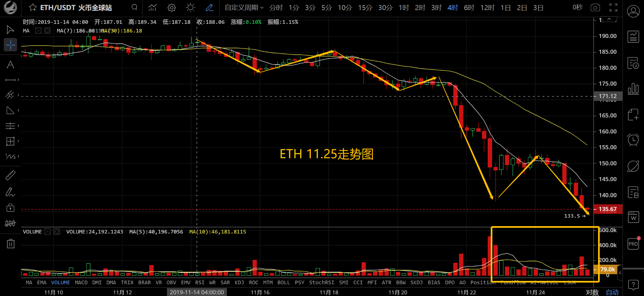
Task: Select the parallel channel lines tool
Action: click(x=10, y=95)
